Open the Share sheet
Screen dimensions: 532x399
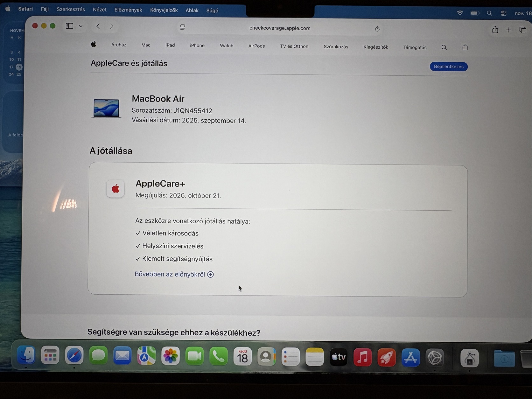click(495, 30)
